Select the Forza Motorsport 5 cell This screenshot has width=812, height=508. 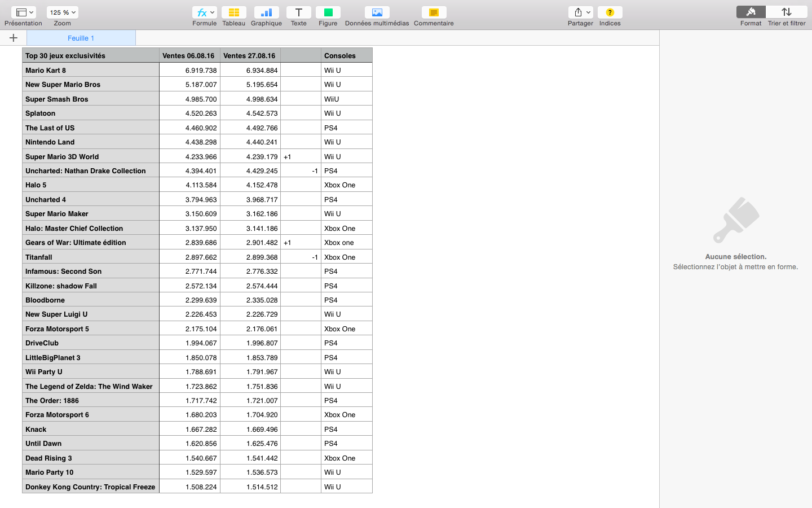click(x=91, y=329)
